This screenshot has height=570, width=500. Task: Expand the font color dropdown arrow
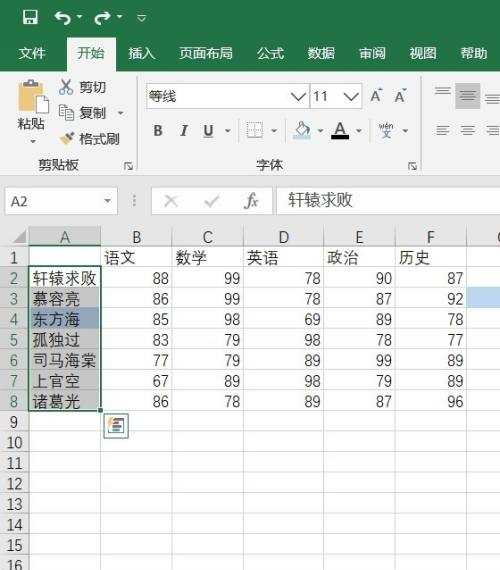pos(359,131)
